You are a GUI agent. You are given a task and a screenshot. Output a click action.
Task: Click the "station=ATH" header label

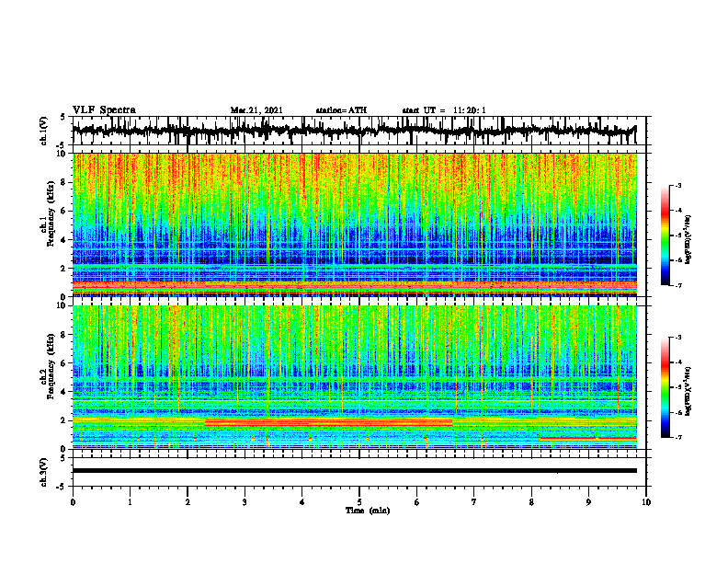pyautogui.click(x=341, y=110)
